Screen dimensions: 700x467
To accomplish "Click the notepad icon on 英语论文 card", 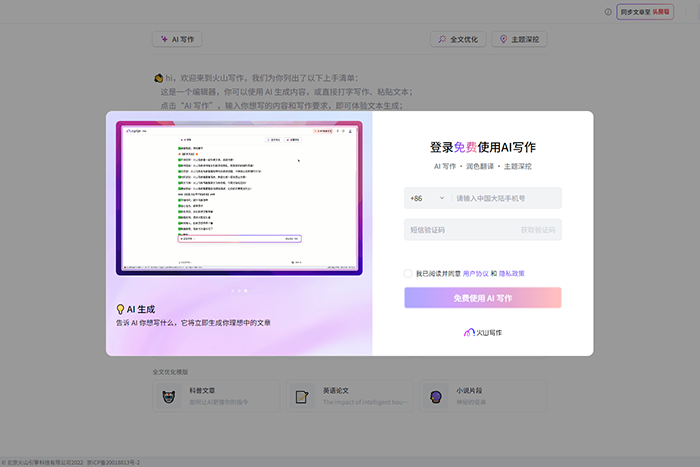I will tap(302, 396).
